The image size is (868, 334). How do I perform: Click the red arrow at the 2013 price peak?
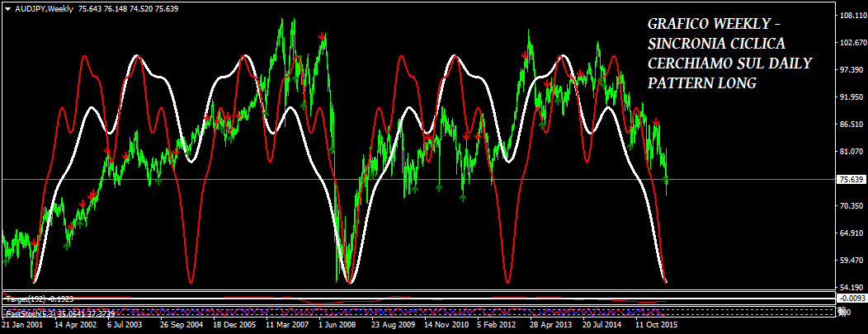pyautogui.click(x=525, y=55)
